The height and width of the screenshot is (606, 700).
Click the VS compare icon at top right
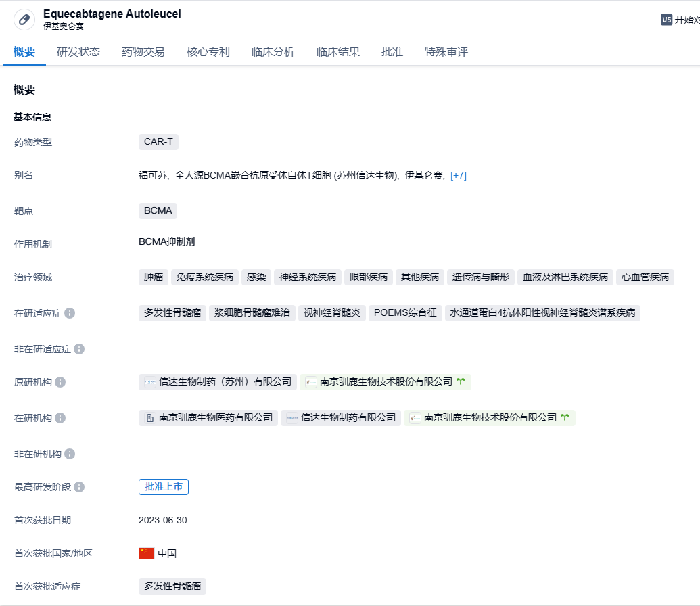[x=667, y=20]
